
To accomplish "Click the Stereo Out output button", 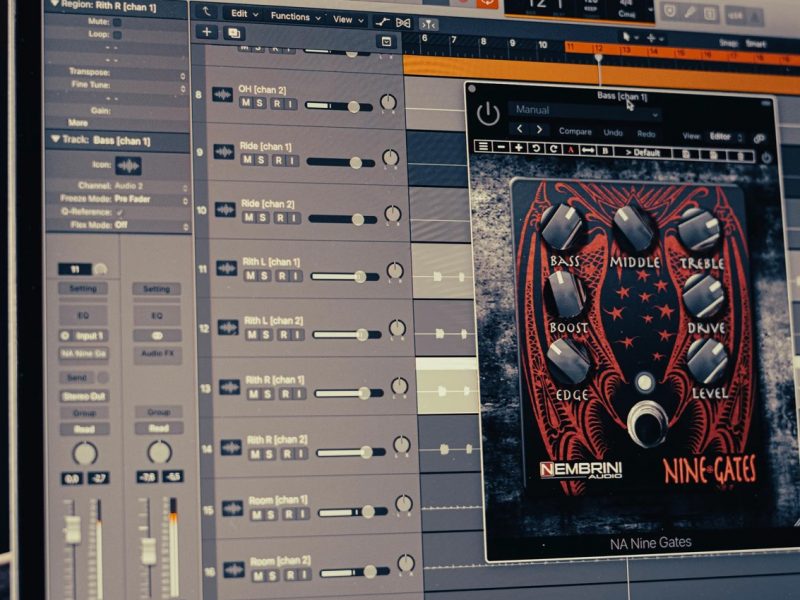I will [x=84, y=396].
